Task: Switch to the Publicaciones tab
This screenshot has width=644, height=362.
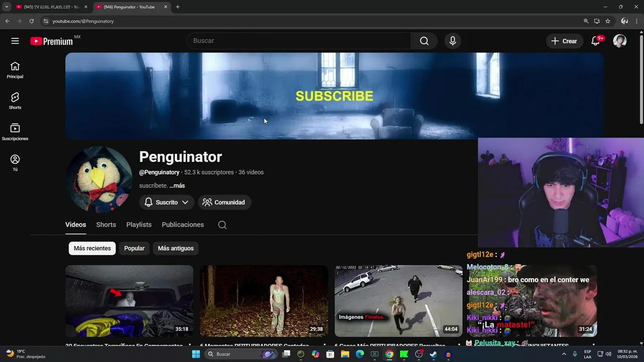Action: pos(183,225)
